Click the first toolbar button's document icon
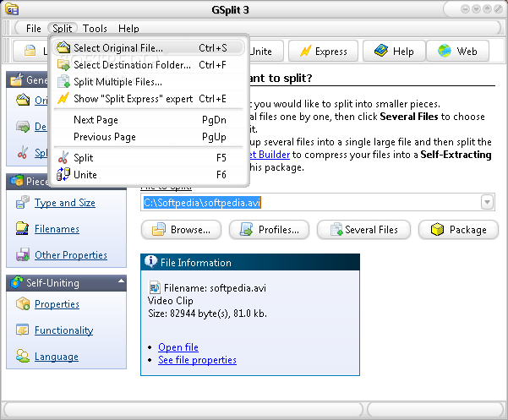Image resolution: width=508 pixels, height=420 pixels. pyautogui.click(x=30, y=51)
